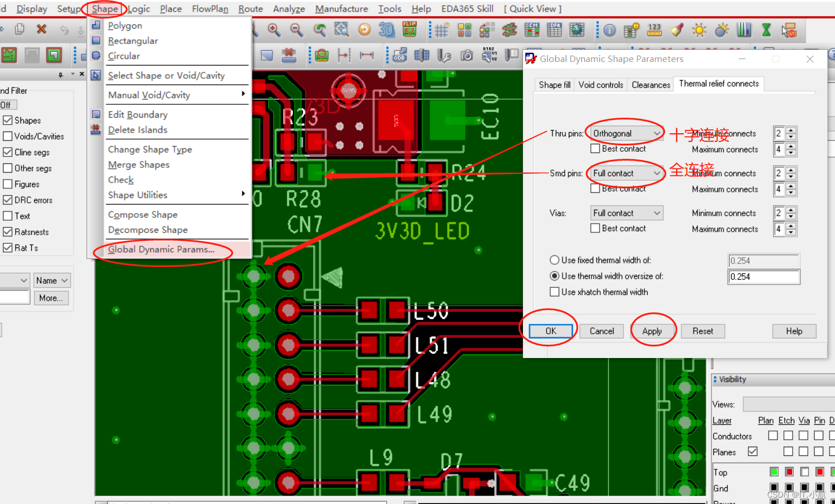This screenshot has width=835, height=504.
Task: Select Use fixed thermal width radio
Action: click(x=554, y=260)
